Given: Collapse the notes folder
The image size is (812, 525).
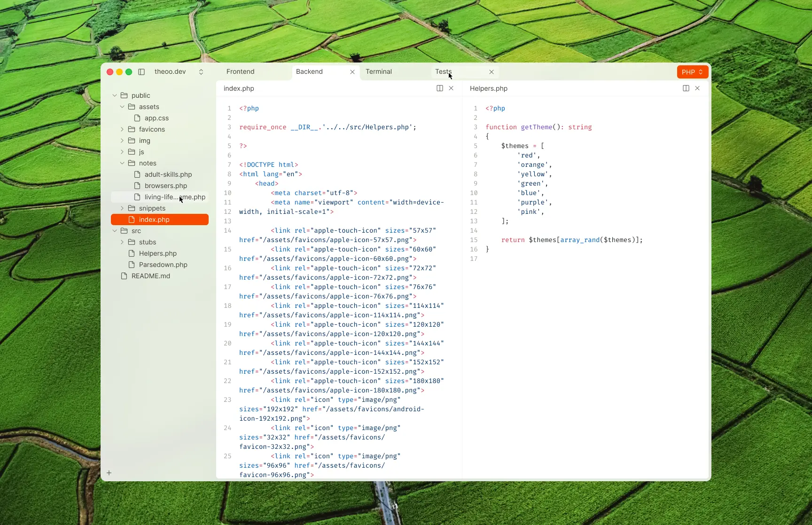Looking at the screenshot, I should (x=122, y=163).
